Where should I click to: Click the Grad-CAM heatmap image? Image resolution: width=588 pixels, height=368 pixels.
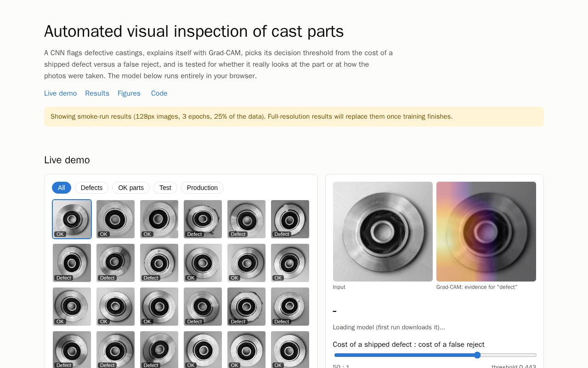(x=486, y=231)
